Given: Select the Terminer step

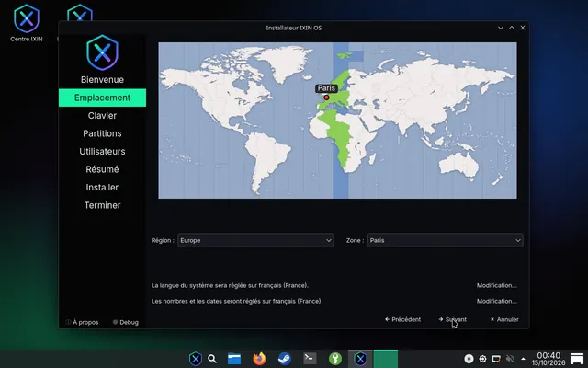Looking at the screenshot, I should pos(102,205).
